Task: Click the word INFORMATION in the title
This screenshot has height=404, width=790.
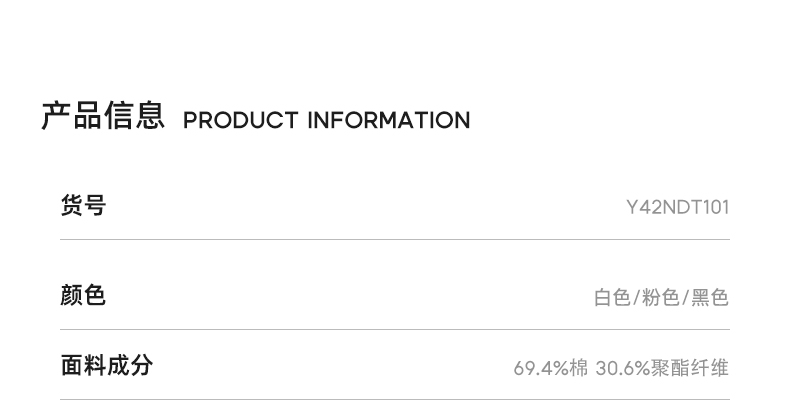Action: (x=388, y=121)
